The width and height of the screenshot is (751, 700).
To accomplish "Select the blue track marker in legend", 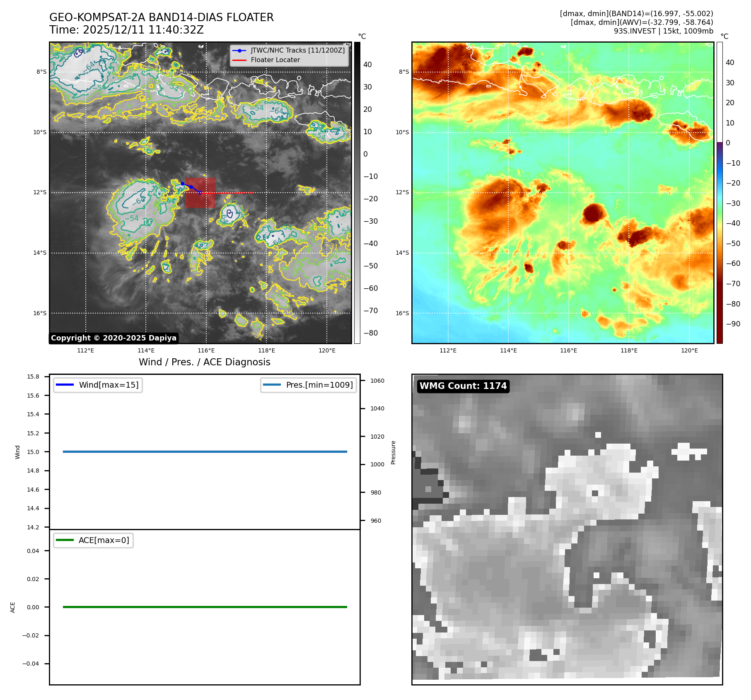I will tap(239, 51).
